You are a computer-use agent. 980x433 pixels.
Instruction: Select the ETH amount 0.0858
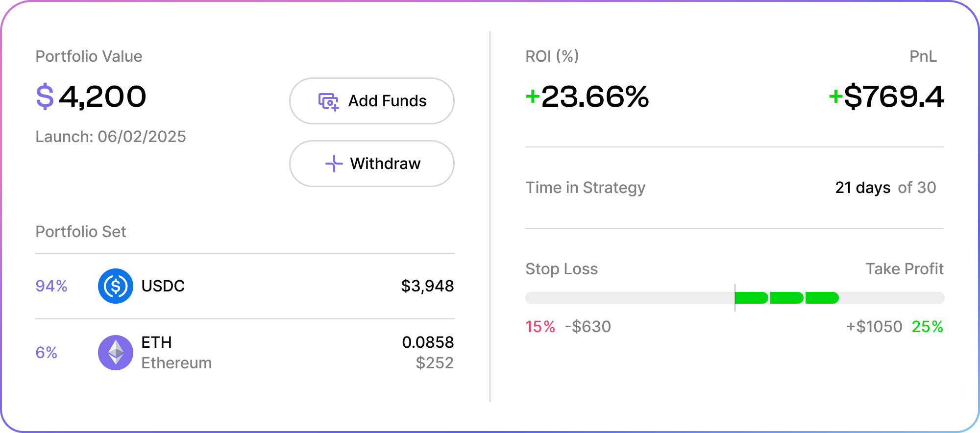pos(428,342)
